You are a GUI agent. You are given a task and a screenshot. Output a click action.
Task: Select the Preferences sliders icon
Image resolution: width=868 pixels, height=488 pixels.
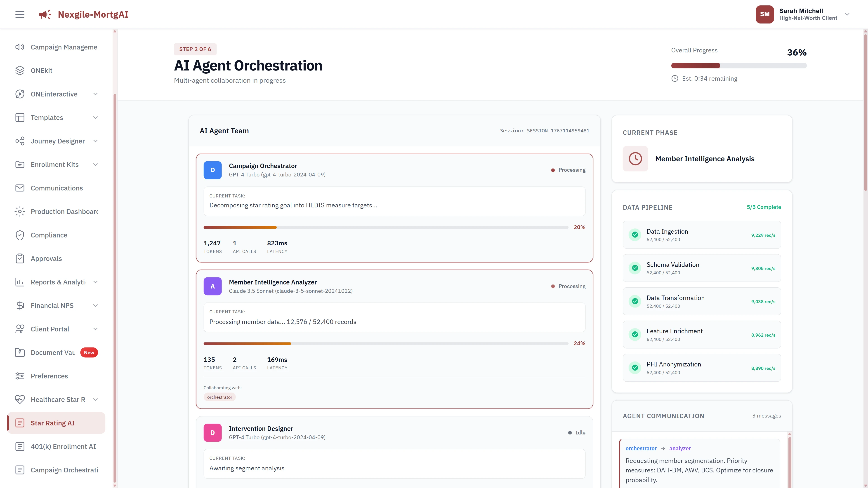19,376
